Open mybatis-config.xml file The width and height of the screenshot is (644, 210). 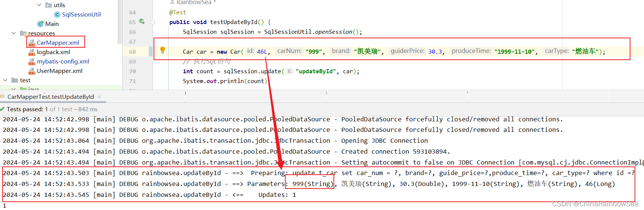click(x=63, y=61)
